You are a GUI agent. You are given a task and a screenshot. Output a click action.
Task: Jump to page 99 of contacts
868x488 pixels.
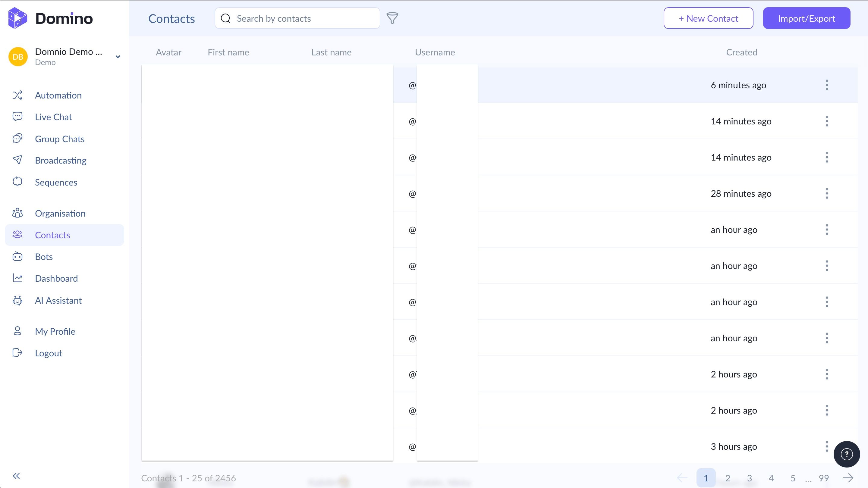tap(823, 478)
